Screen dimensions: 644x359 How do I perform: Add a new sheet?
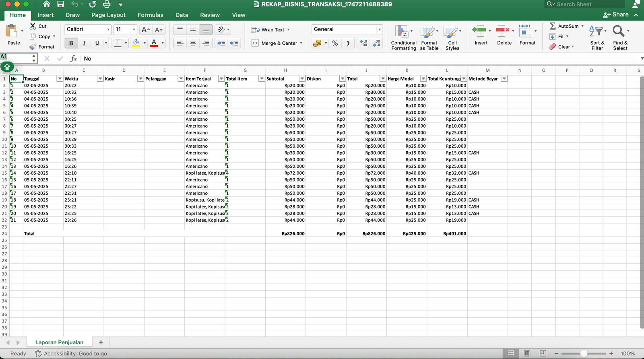101,342
